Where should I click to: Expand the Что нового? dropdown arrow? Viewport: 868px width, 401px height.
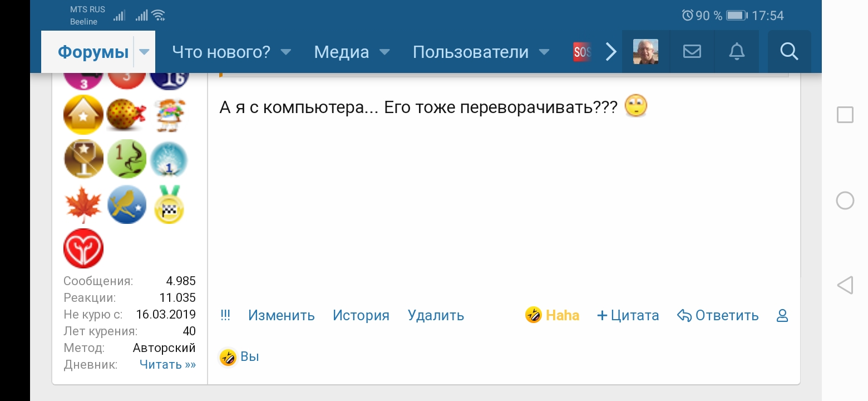(x=285, y=52)
